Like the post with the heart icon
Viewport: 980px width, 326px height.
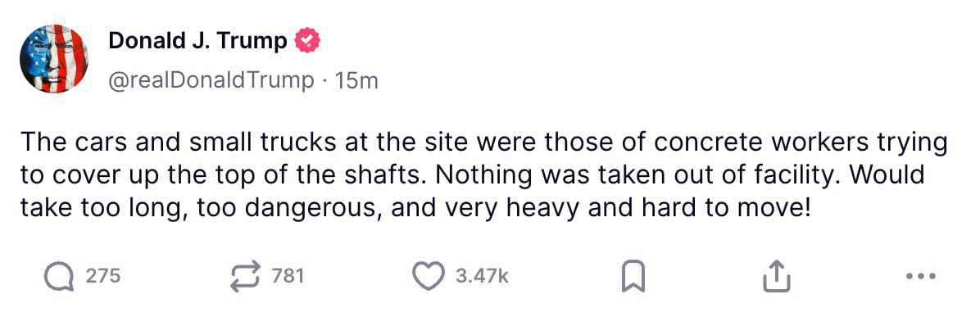click(x=429, y=277)
